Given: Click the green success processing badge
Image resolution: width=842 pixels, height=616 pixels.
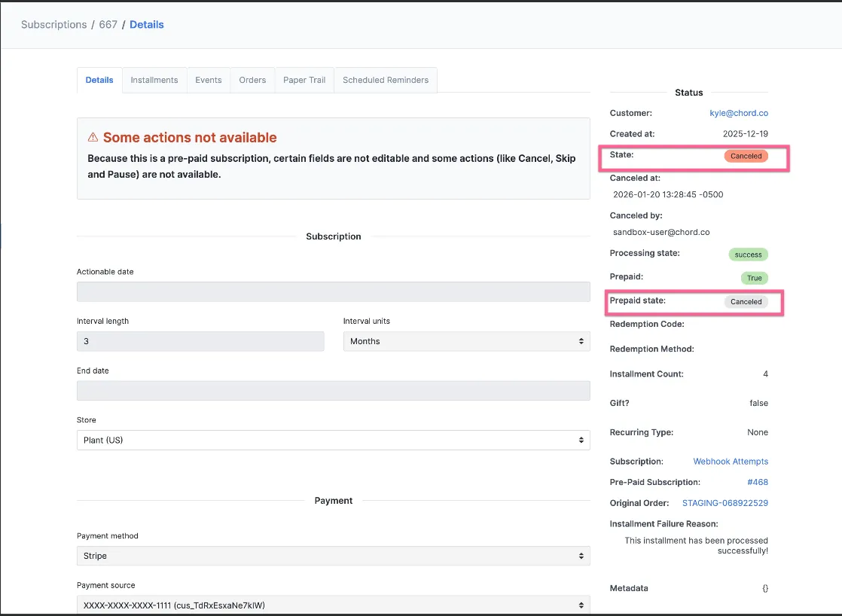Looking at the screenshot, I should [x=748, y=255].
